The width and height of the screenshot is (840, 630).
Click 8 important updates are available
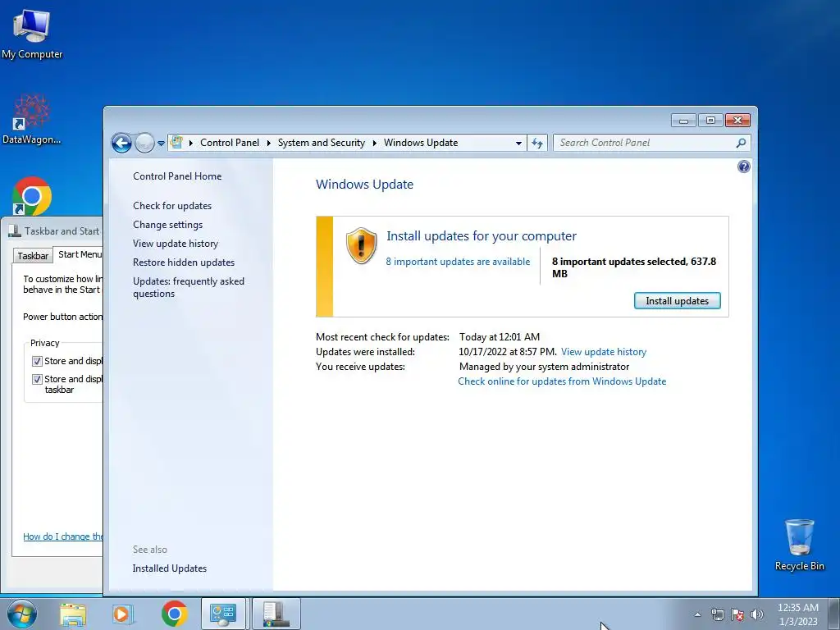458,262
